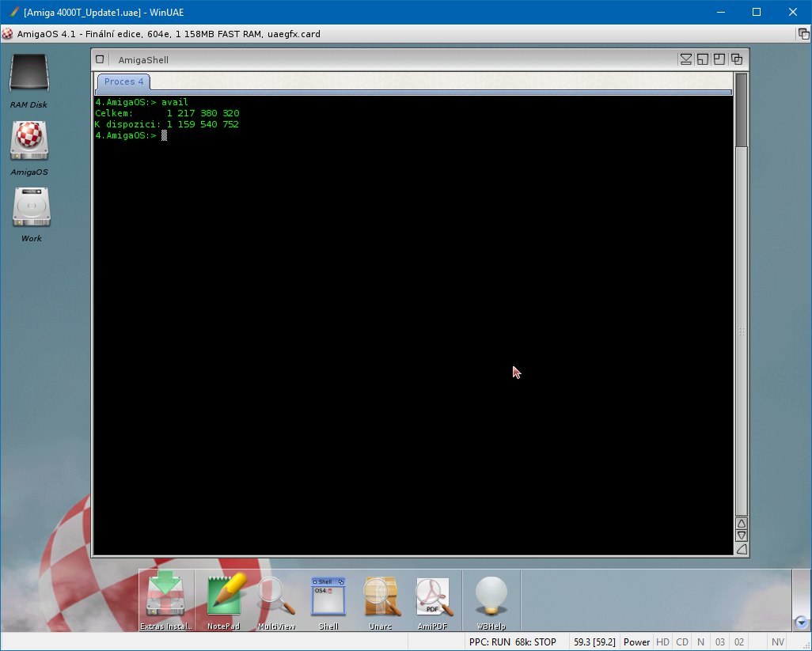Viewport: 812px width, 651px height.
Task: Open the AmigaOS drive icon
Action: pos(29,142)
